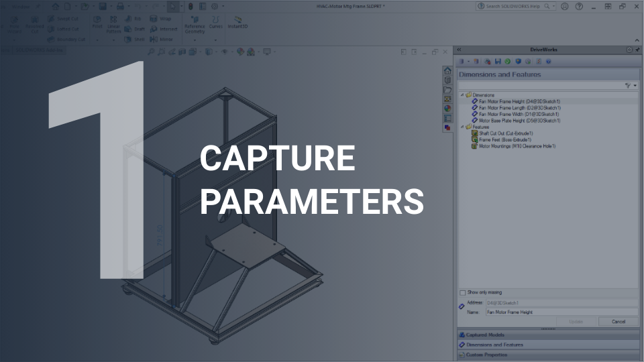Open the Appearances color wheel task pane tab

(x=447, y=109)
